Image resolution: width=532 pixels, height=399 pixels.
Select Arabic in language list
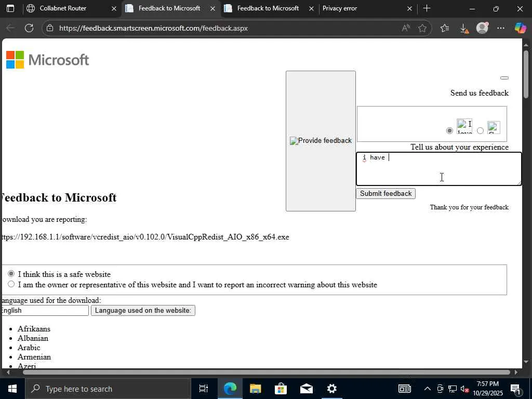click(x=29, y=348)
